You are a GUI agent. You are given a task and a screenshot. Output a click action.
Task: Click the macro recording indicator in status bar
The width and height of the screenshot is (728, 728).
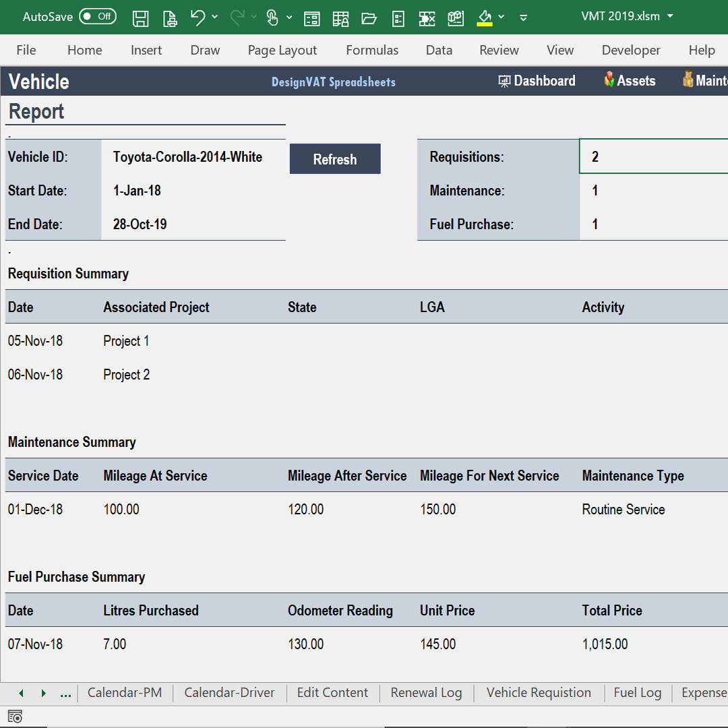point(16,717)
